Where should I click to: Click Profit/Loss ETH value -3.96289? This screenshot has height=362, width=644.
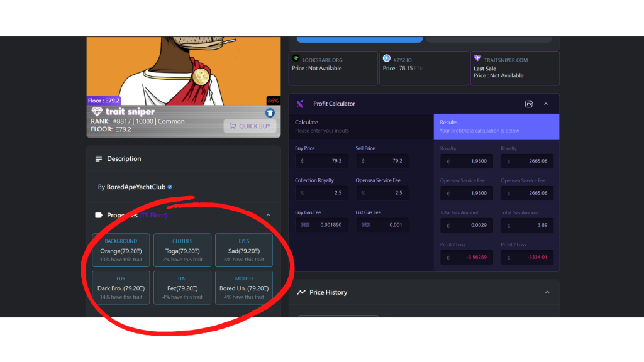tap(467, 257)
